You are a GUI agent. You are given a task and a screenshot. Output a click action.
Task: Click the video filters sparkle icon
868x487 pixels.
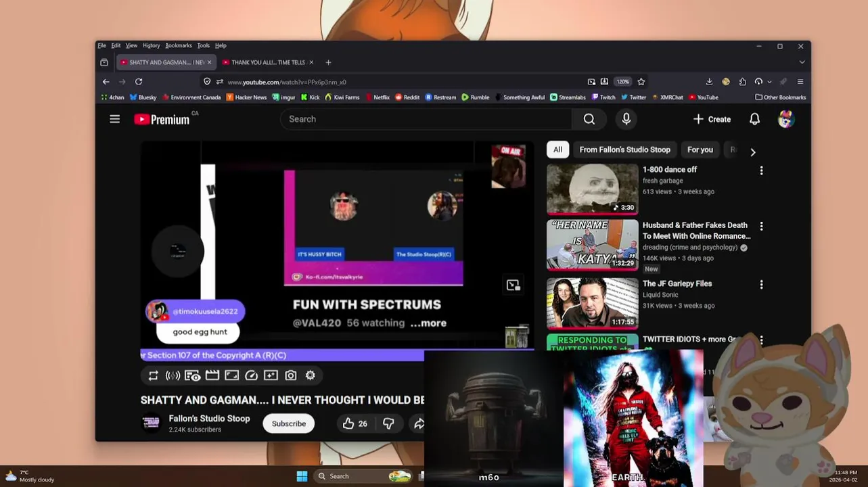271,375
